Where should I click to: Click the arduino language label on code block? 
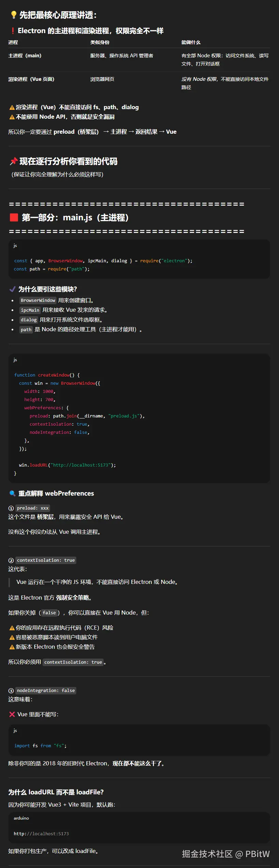pos(21,818)
